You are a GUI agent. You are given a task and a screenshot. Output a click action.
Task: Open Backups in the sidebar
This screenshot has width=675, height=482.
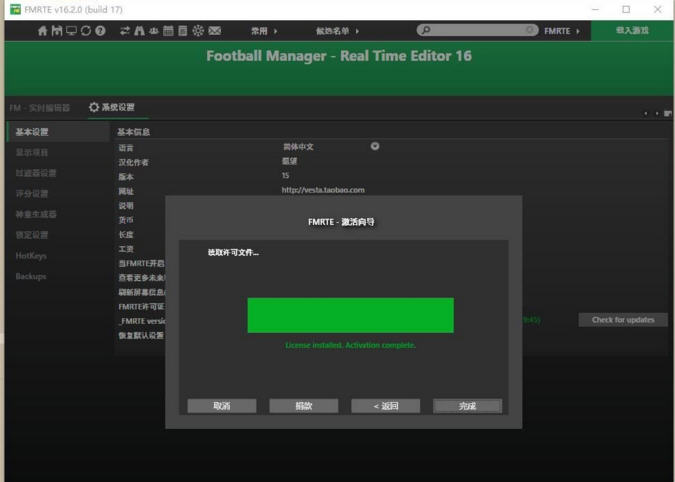tap(31, 276)
